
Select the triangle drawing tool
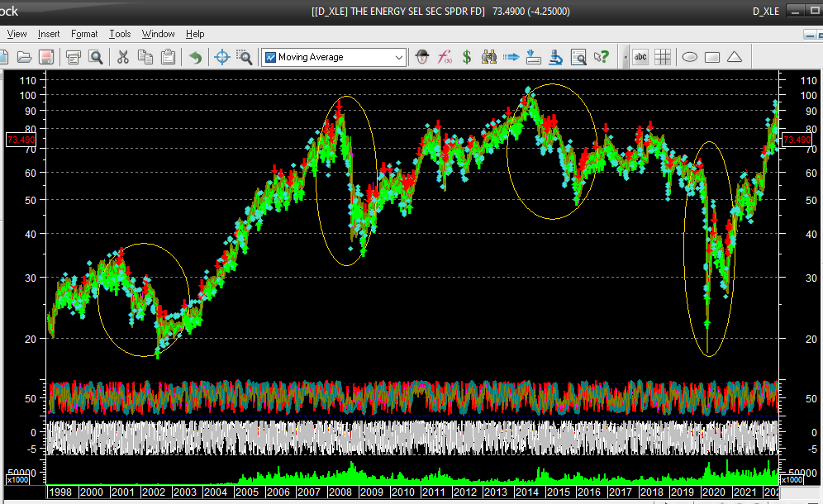(x=734, y=57)
